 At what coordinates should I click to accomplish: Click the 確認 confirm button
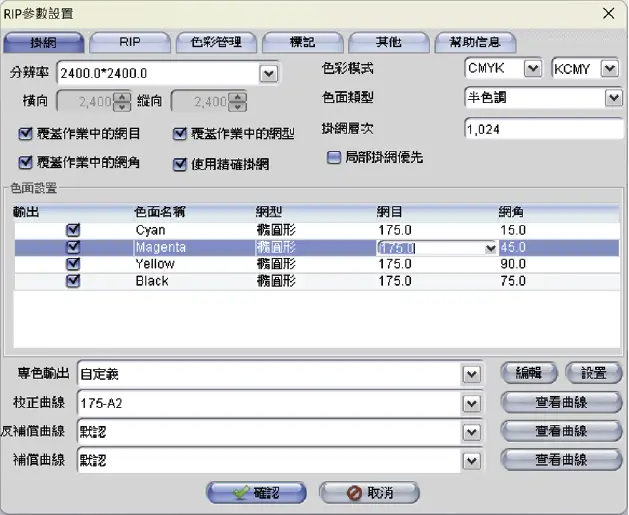tap(256, 493)
